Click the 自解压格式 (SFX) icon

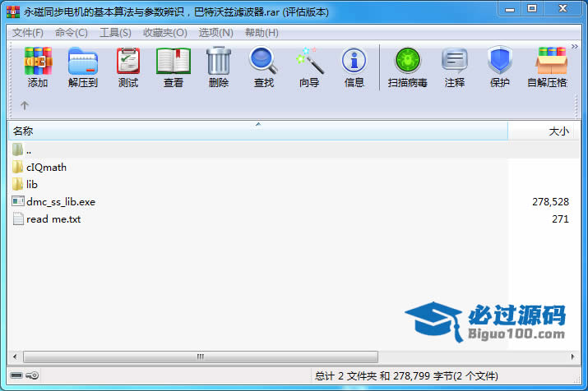click(x=551, y=61)
